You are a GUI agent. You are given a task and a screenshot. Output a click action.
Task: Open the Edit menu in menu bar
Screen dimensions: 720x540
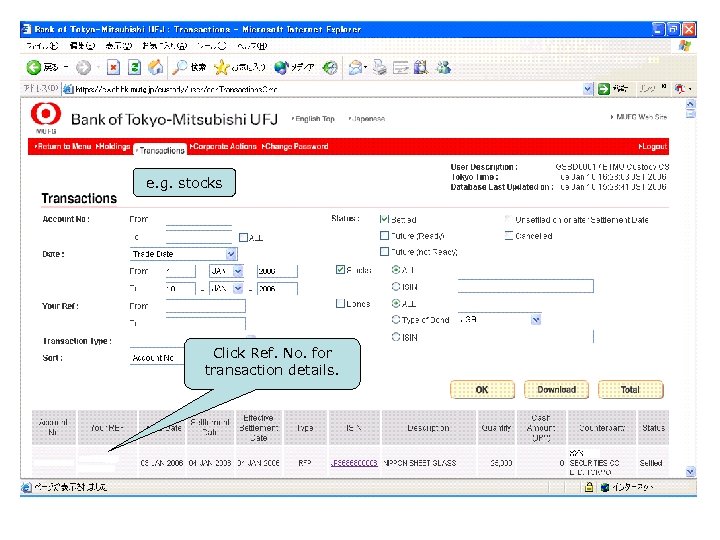point(82,45)
